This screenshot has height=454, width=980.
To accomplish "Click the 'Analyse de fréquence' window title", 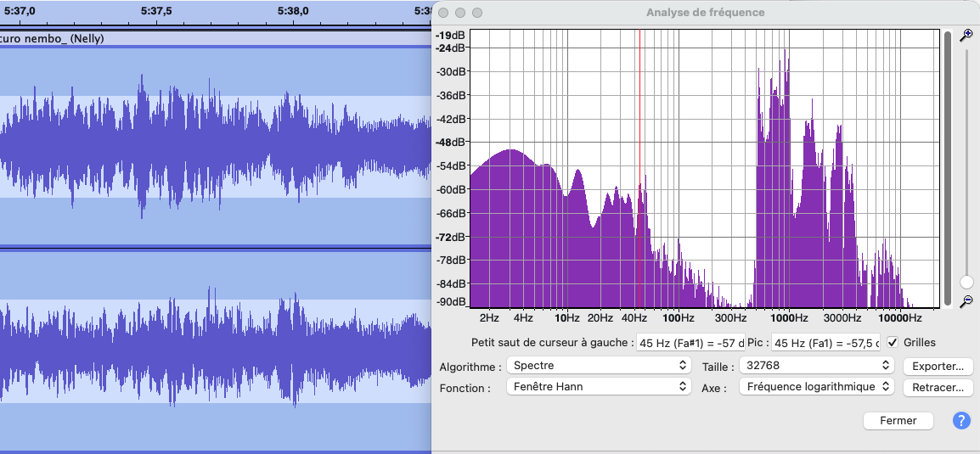I will pos(705,13).
